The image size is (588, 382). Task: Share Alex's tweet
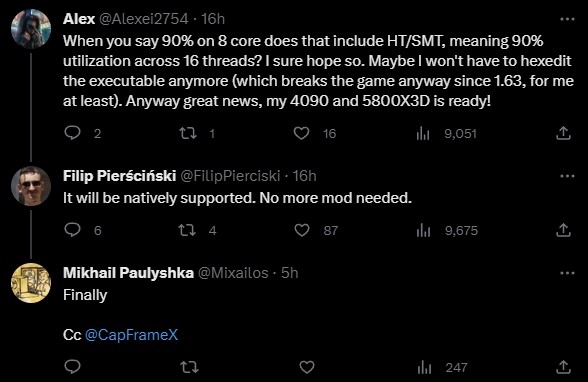click(563, 133)
